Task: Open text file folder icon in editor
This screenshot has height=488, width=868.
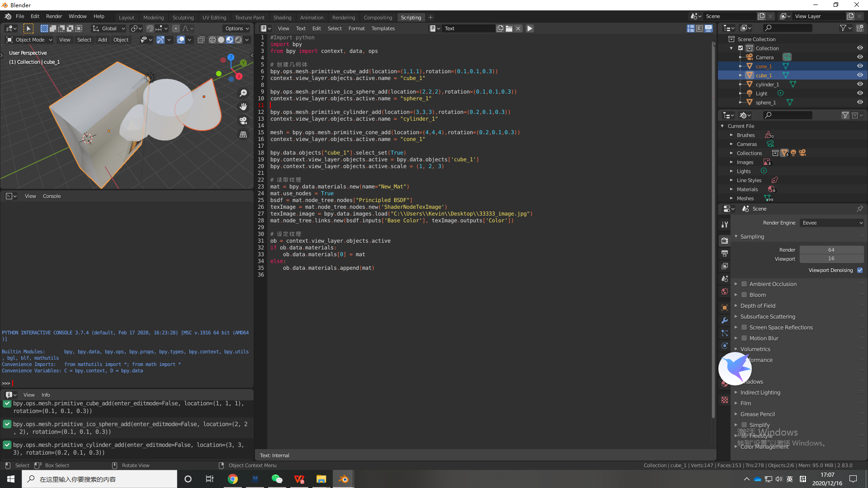Action: tap(509, 28)
